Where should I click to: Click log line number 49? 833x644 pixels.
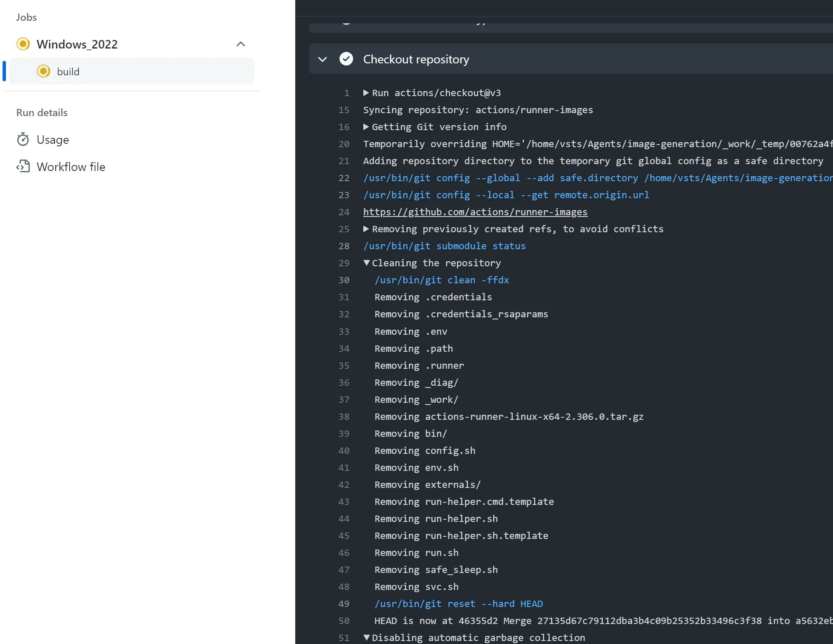tap(344, 604)
